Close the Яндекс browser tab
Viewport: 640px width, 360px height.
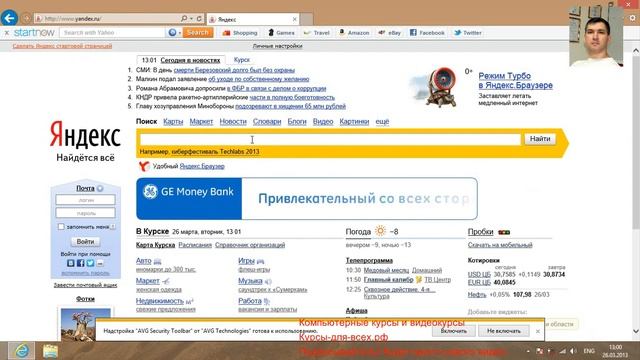295,19
